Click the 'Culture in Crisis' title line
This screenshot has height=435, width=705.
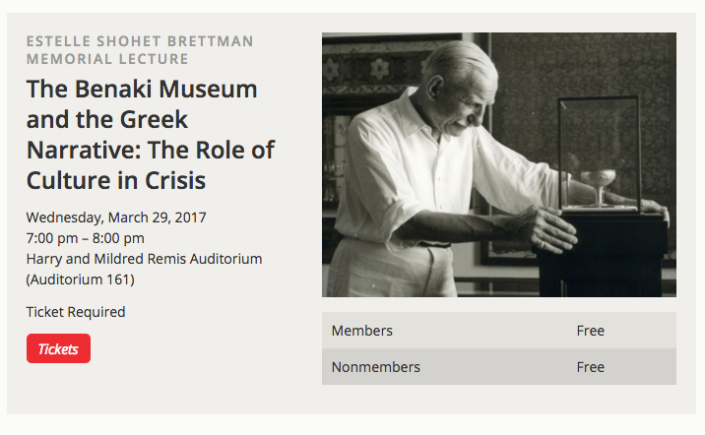click(116, 180)
